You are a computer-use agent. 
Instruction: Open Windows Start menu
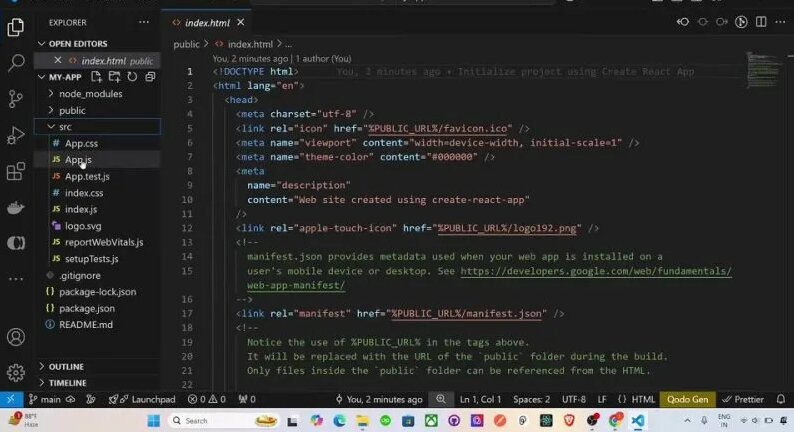[153, 420]
